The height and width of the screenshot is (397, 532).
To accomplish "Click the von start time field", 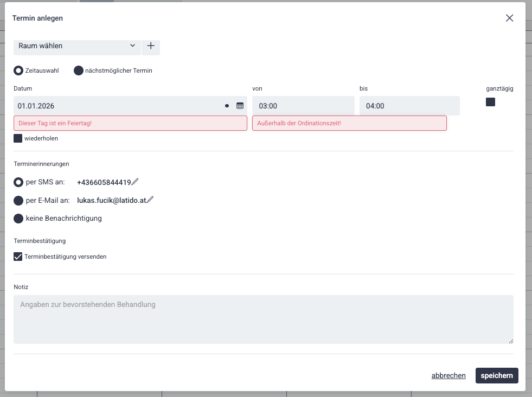I will point(303,106).
